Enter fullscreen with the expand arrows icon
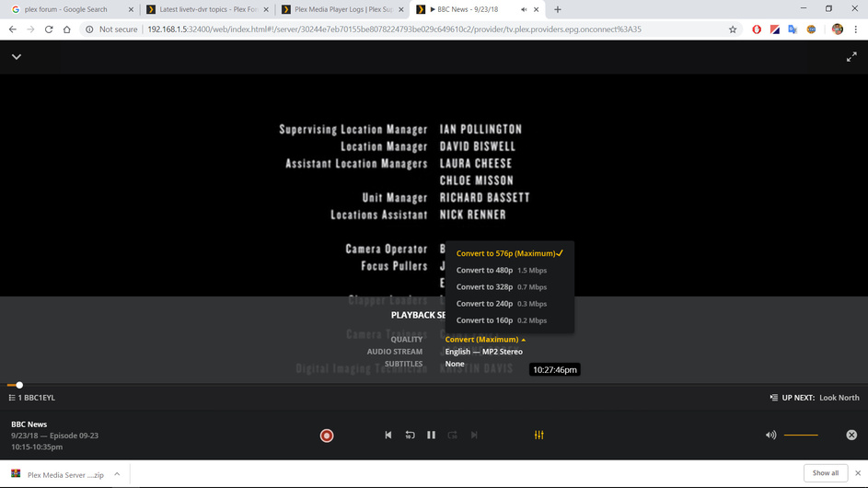This screenshot has height=488, width=868. (x=851, y=56)
